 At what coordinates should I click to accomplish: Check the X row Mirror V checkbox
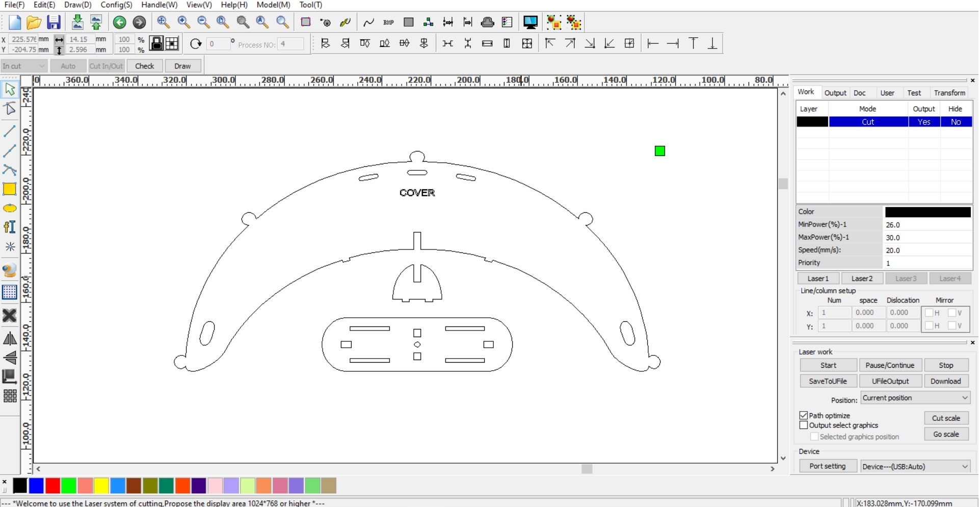point(951,313)
